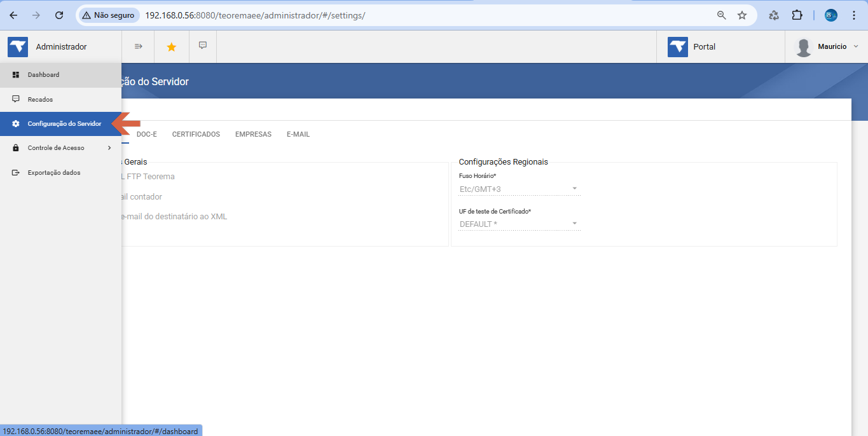Click 'e-mail do destinatário ao XML' option

click(x=174, y=217)
